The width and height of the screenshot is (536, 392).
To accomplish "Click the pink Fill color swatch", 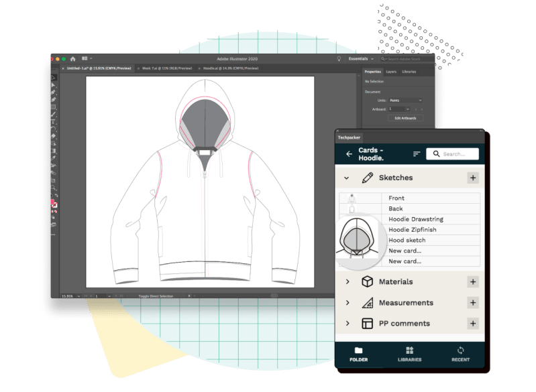I will tap(52, 202).
